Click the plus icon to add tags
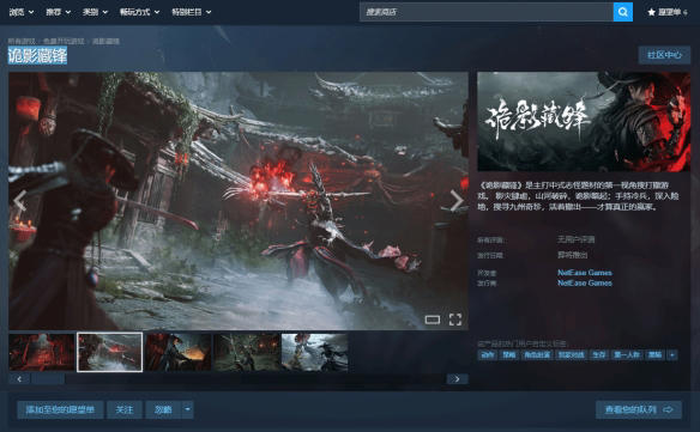Image resolution: width=700 pixels, height=432 pixels. (672, 355)
